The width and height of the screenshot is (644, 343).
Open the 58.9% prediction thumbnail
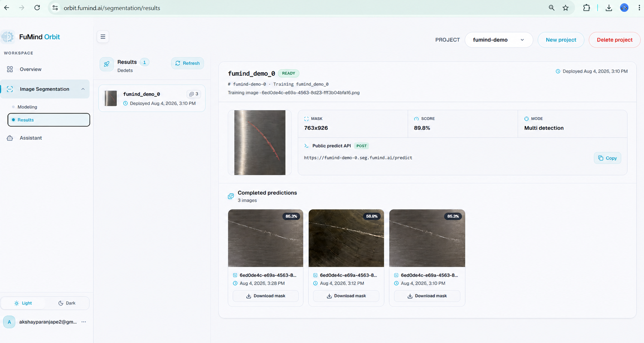click(x=346, y=238)
